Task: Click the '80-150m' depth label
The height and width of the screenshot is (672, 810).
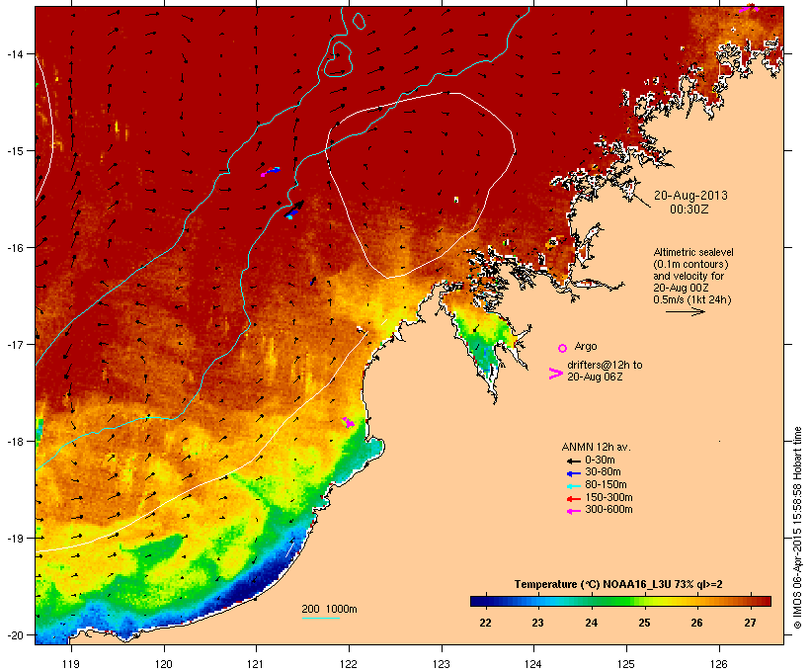Action: click(x=606, y=485)
